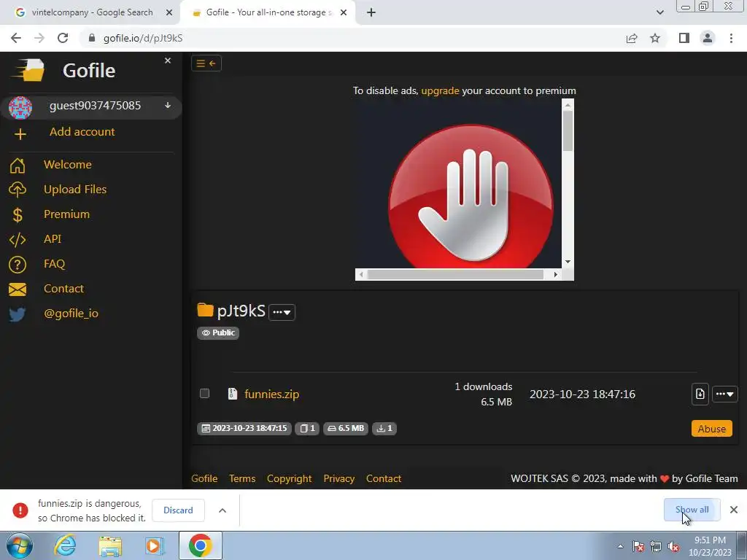Reload the page
Screen dimensions: 747x560
63,38
